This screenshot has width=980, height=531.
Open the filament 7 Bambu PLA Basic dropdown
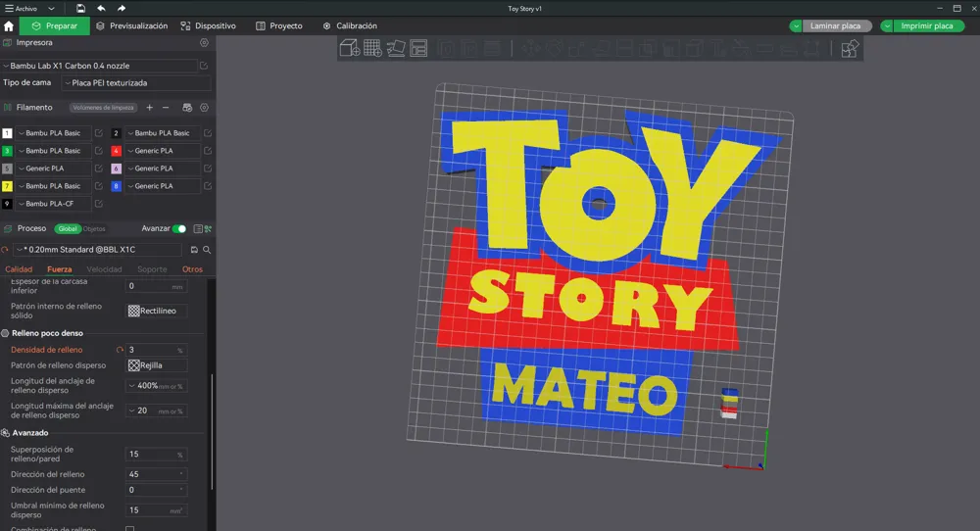pos(54,186)
